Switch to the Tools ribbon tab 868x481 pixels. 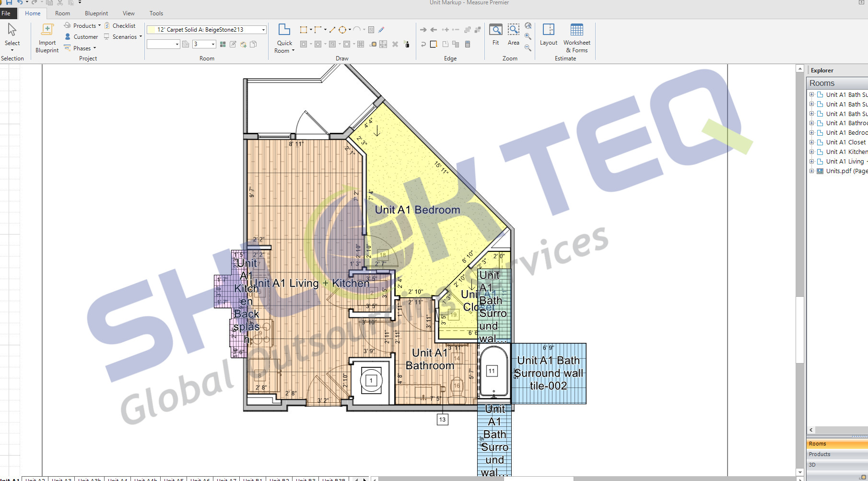click(x=156, y=13)
